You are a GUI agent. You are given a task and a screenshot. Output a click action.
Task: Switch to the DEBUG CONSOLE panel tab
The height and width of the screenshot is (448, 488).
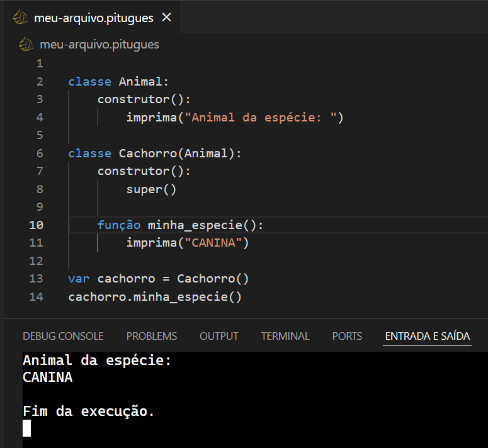(x=63, y=336)
